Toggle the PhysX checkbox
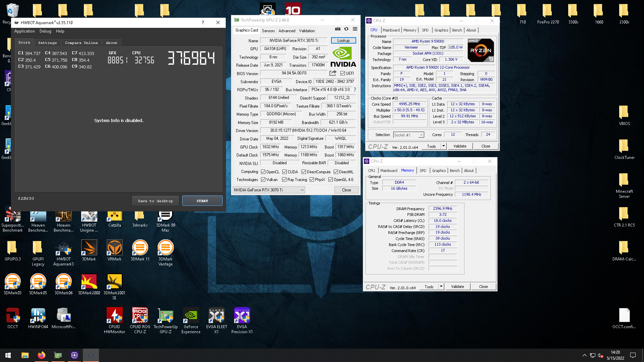 click(312, 180)
